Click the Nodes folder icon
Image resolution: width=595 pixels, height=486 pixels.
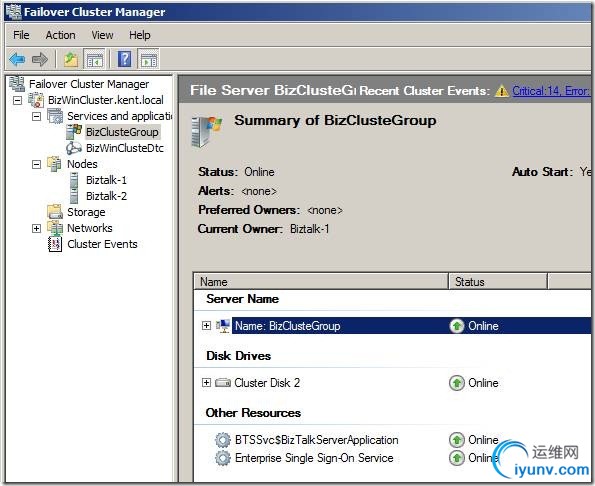(54, 164)
